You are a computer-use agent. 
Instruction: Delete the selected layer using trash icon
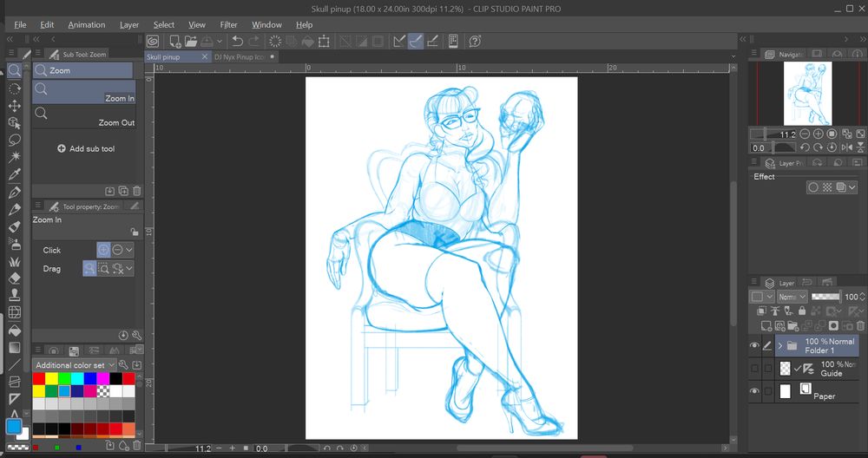pos(860,326)
